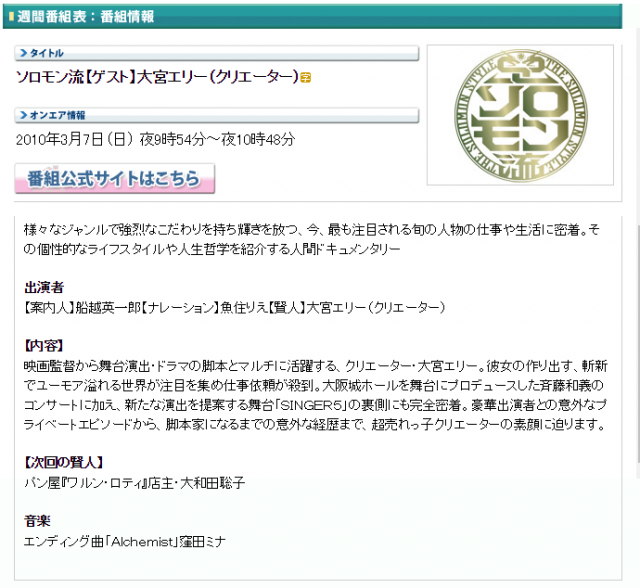Click the 週間番組表:番組情報 header bar
The height and width of the screenshot is (588, 640).
coord(312,16)
